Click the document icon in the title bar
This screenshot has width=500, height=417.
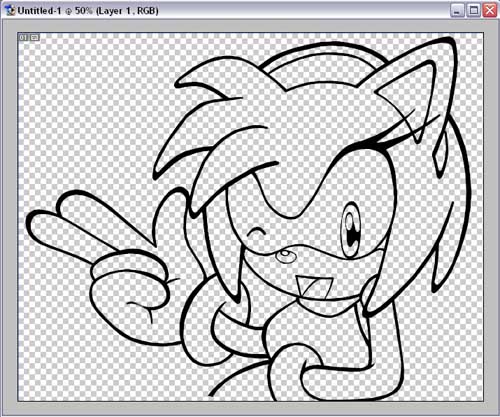tap(11, 11)
